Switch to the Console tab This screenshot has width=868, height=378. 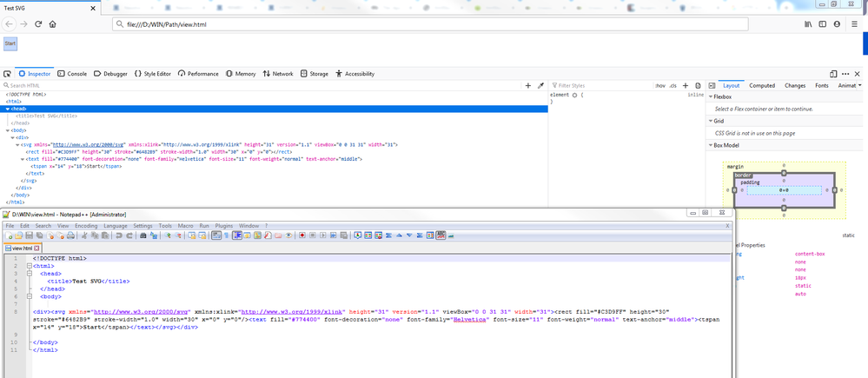click(72, 74)
